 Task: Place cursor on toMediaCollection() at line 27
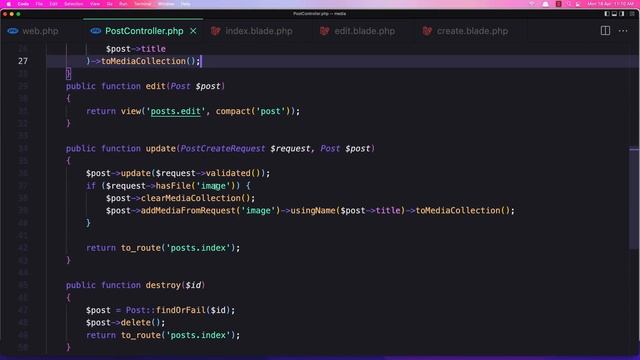[149, 61]
